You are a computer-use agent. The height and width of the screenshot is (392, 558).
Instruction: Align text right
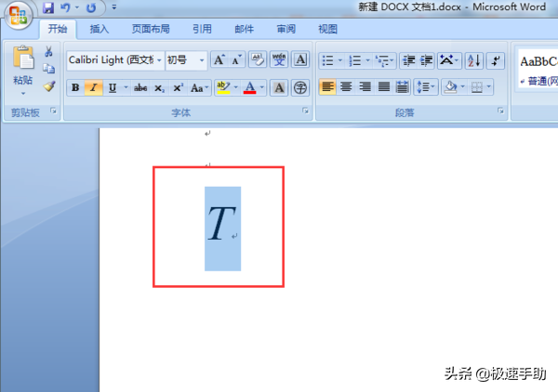[365, 87]
